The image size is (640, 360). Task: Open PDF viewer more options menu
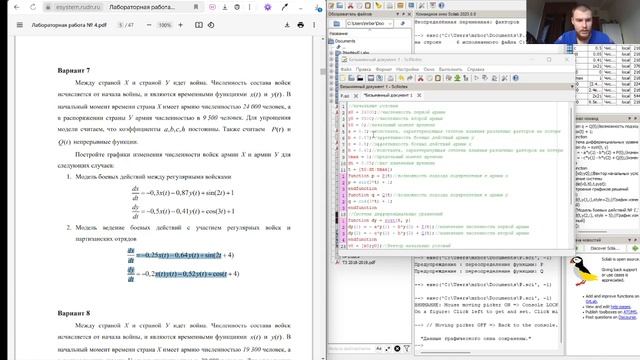click(x=314, y=25)
